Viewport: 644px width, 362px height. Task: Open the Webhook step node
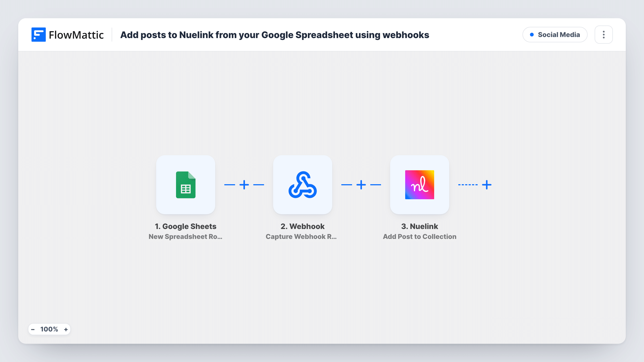[x=303, y=185]
